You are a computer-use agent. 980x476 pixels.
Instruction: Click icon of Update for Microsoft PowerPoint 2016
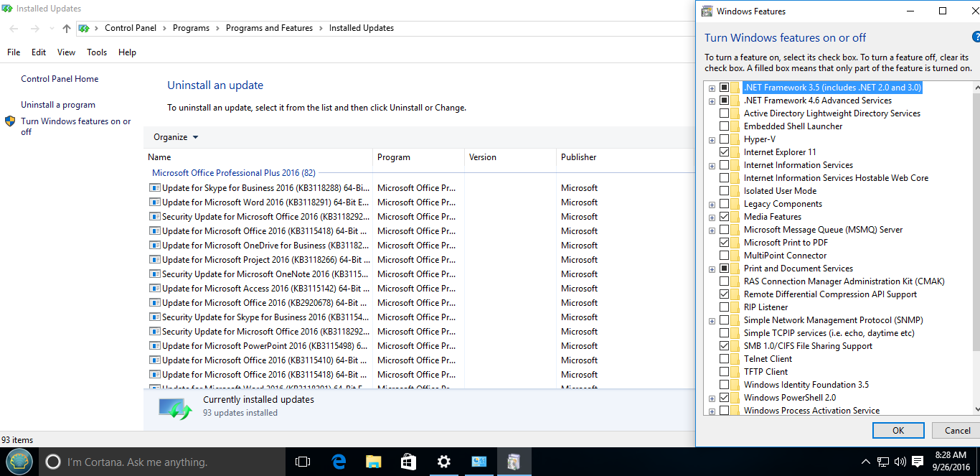[154, 346]
